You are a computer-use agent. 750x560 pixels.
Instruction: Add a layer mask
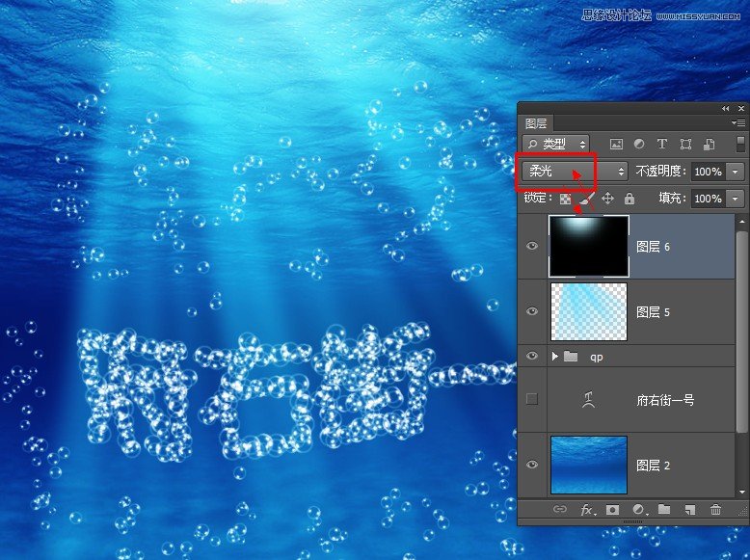click(612, 509)
